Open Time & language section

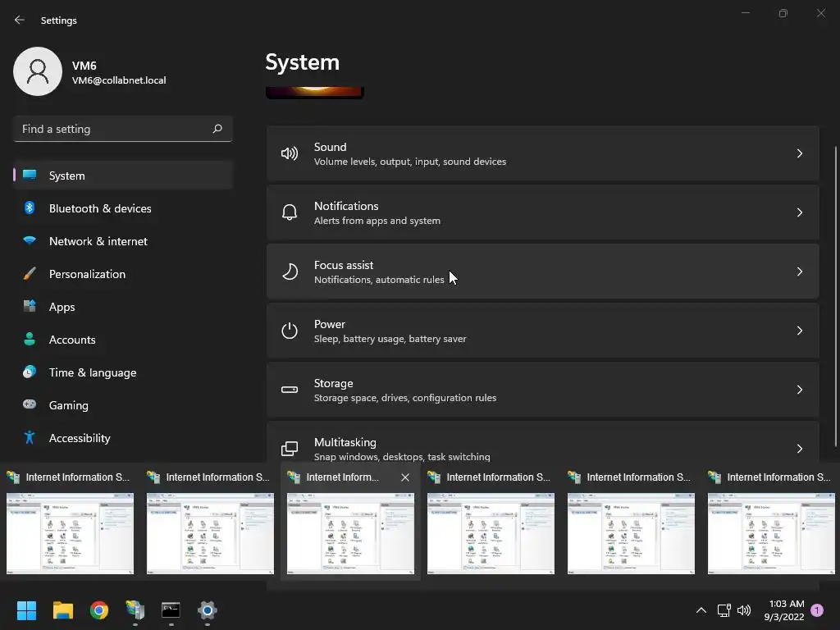coord(123,372)
